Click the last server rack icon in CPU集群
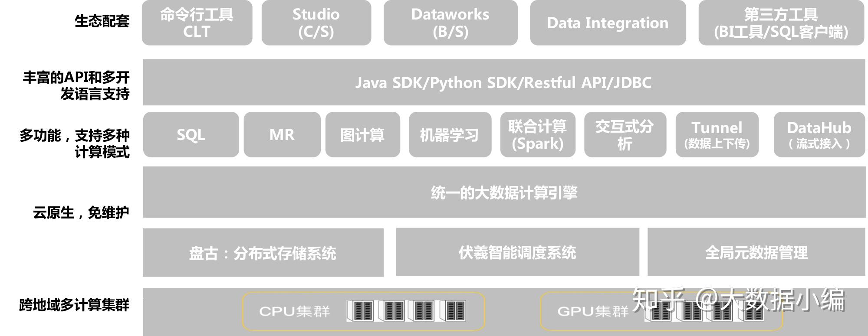This screenshot has height=336, width=868. coord(453,311)
